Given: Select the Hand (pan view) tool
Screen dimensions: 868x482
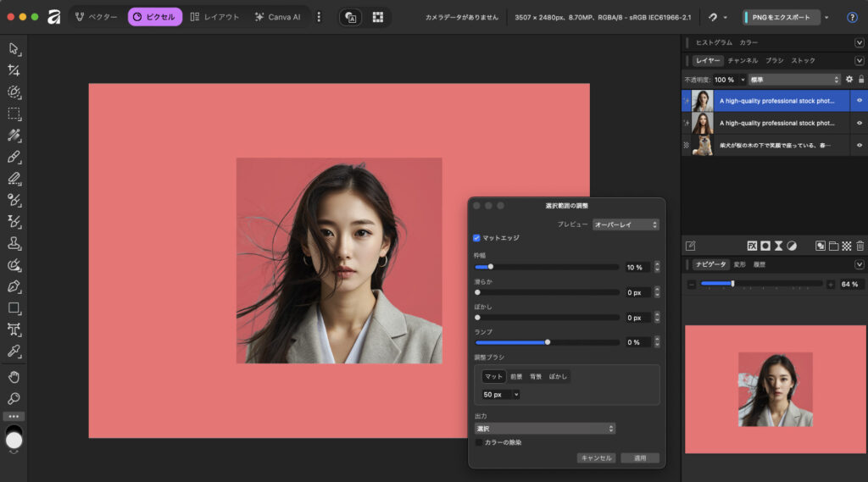Looking at the screenshot, I should coord(14,376).
